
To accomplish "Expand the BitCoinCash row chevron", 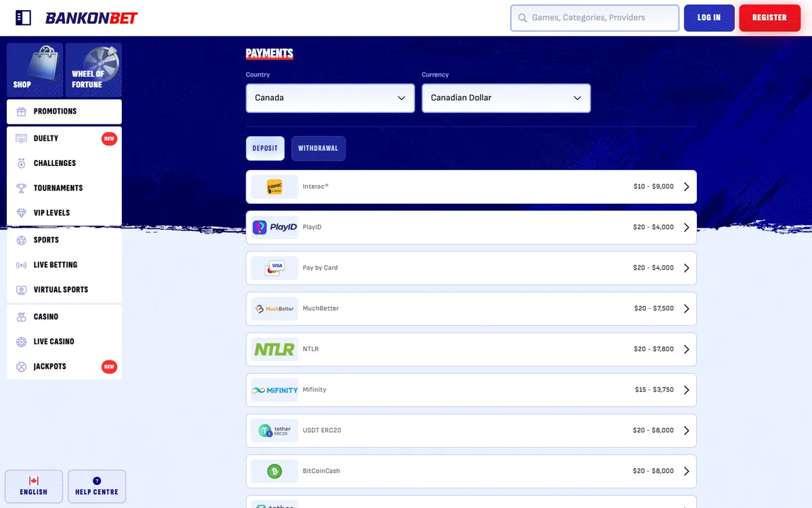I will (686, 471).
